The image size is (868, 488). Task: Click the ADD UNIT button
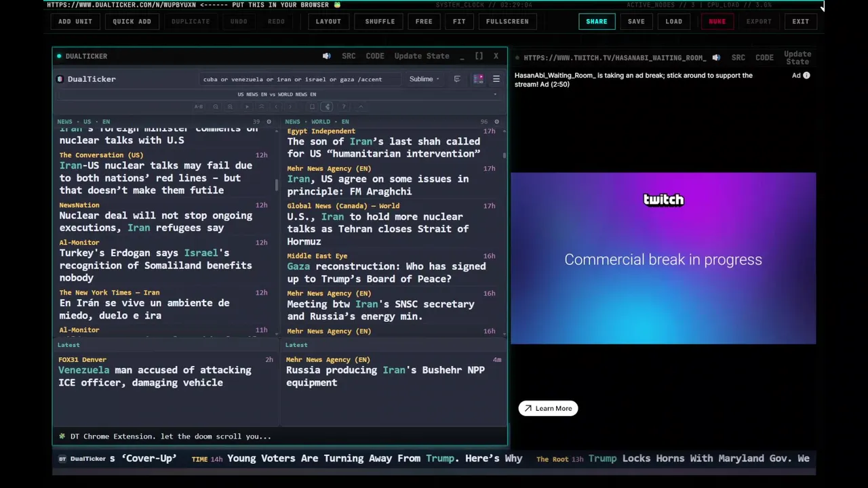point(75,21)
